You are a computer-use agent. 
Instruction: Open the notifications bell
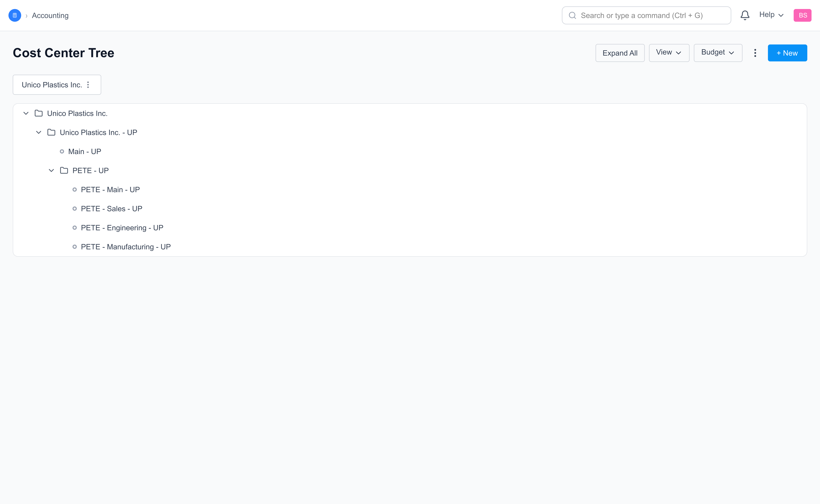(x=745, y=15)
